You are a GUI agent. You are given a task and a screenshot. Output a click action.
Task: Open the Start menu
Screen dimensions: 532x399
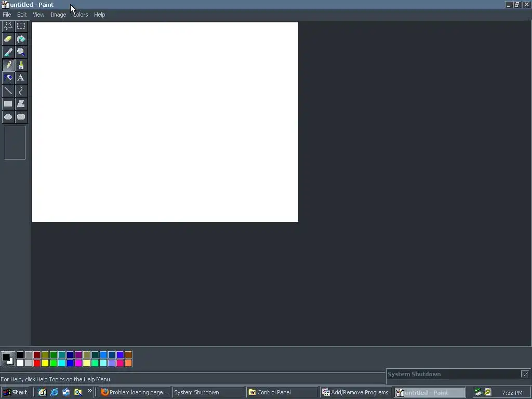(x=15, y=392)
